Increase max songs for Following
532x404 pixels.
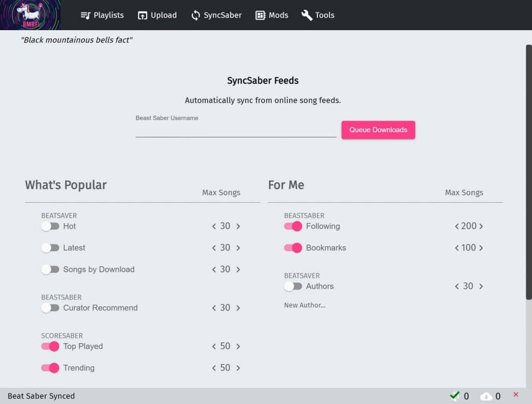481,227
